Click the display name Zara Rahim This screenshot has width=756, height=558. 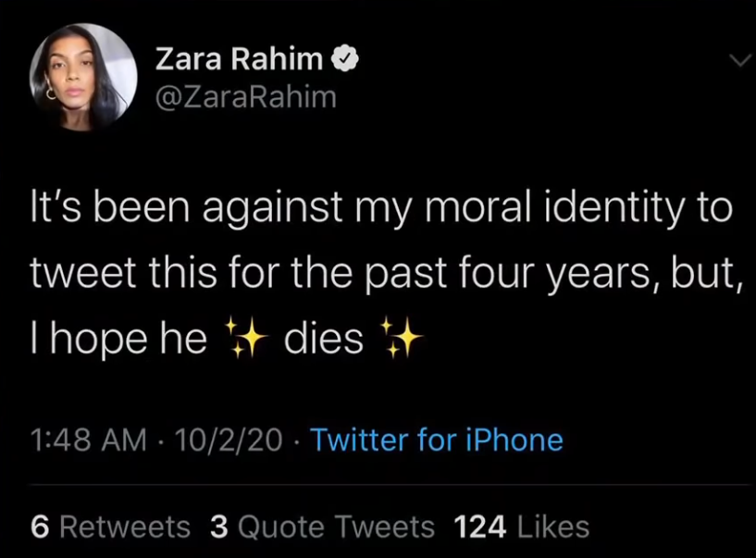pyautogui.click(x=239, y=60)
